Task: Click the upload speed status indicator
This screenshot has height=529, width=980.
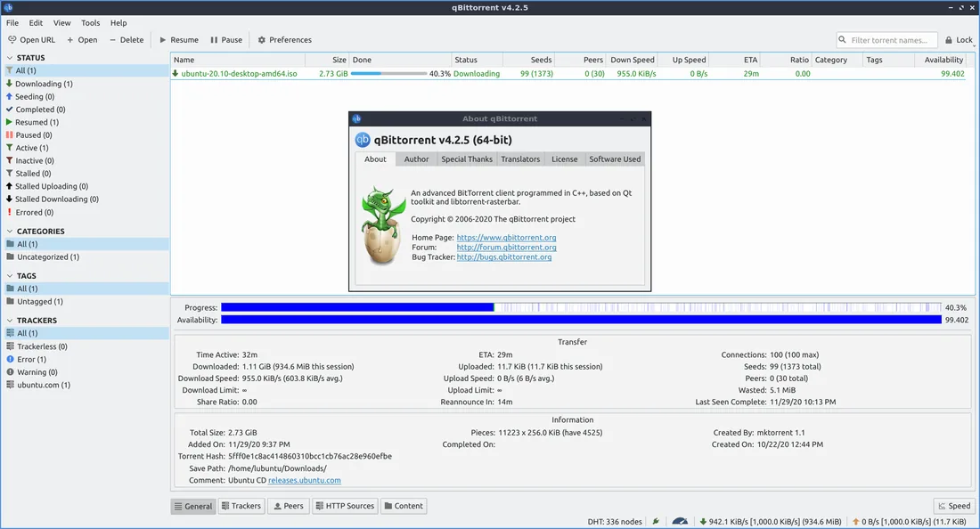Action: [x=910, y=522]
